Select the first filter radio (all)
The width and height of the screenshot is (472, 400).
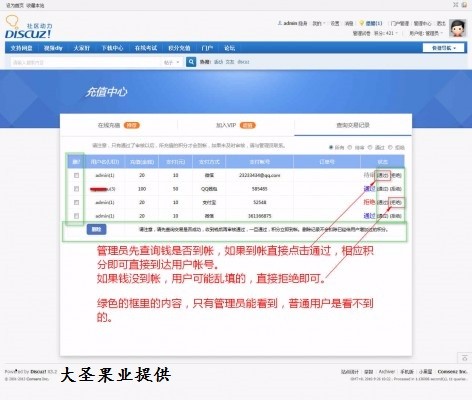tap(331, 147)
